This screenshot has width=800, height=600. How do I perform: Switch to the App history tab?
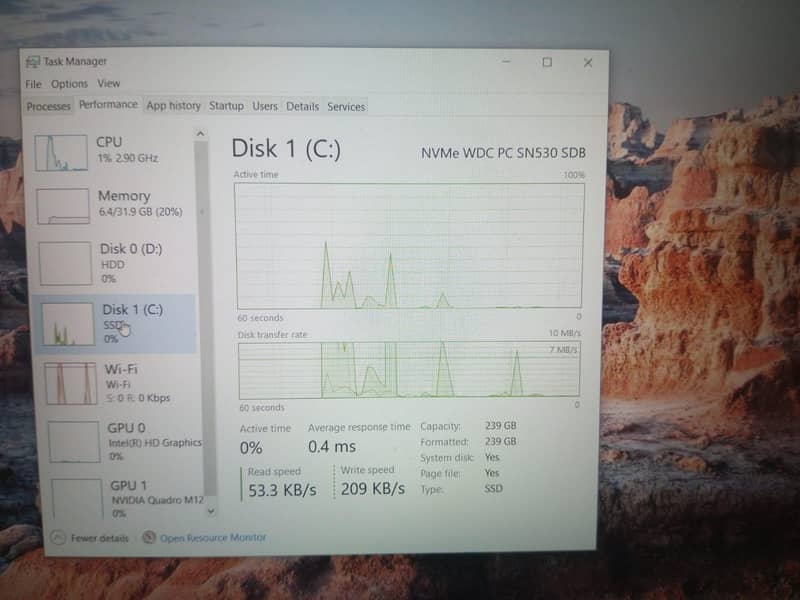(173, 106)
